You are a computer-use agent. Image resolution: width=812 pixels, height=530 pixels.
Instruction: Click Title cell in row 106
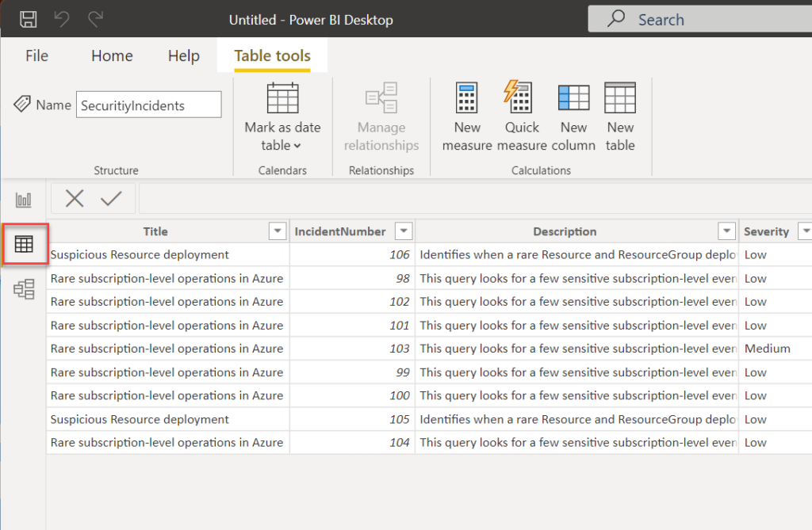point(168,254)
